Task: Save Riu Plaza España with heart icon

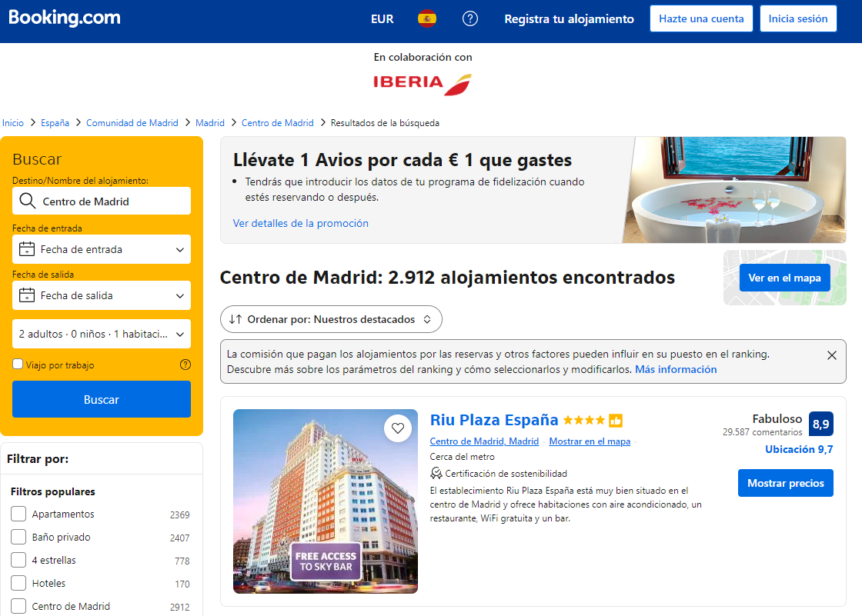Action: coord(397,428)
